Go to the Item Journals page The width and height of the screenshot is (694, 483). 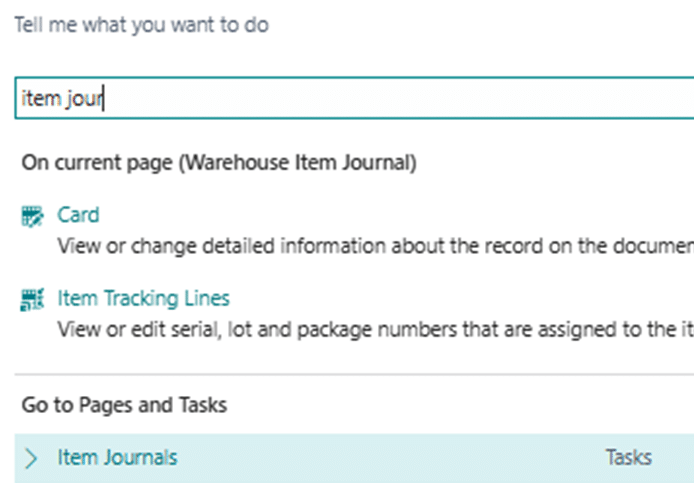(117, 458)
